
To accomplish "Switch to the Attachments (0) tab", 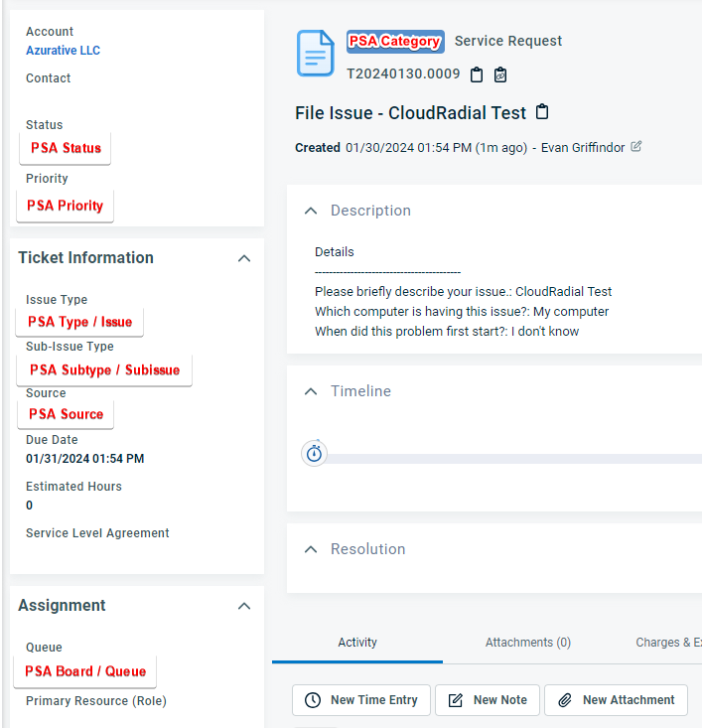I will (x=528, y=643).
